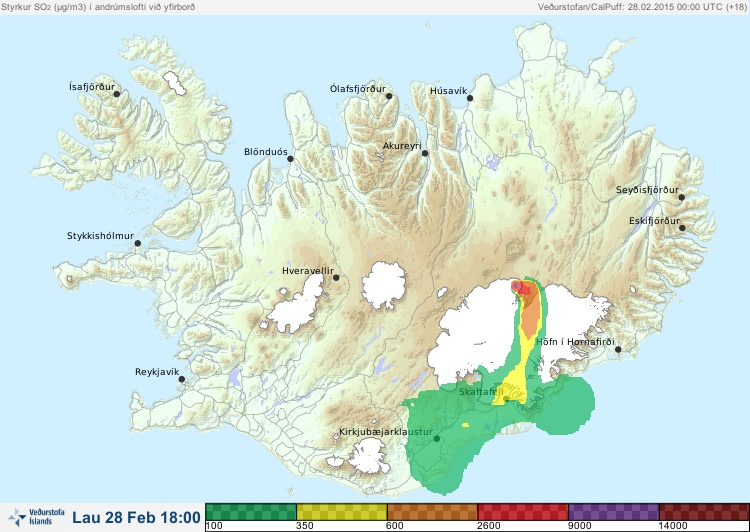This screenshot has width=750, height=532.
Task: Click the Ólafsfjörður label text
Action: coord(358,89)
